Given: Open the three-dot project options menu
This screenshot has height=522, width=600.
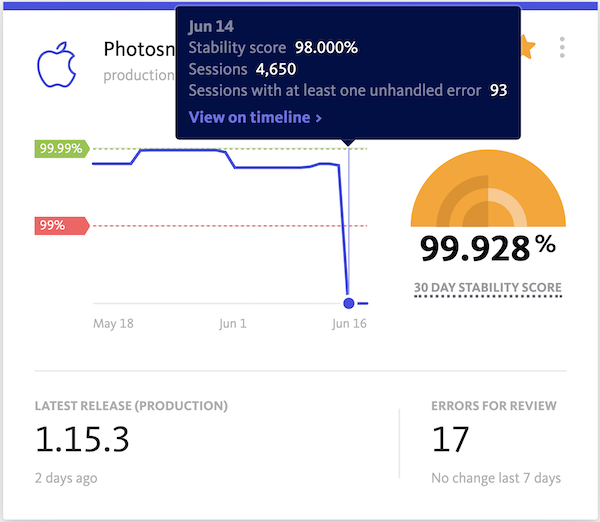Looking at the screenshot, I should [x=562, y=47].
